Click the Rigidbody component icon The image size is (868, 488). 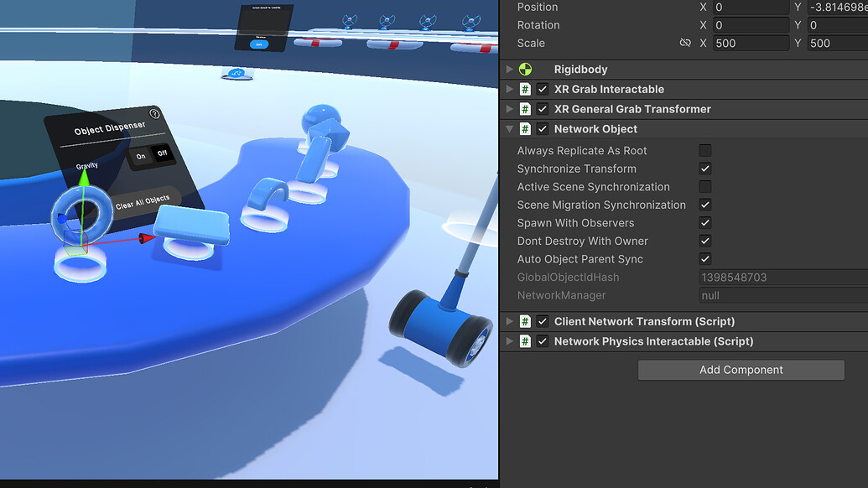525,69
